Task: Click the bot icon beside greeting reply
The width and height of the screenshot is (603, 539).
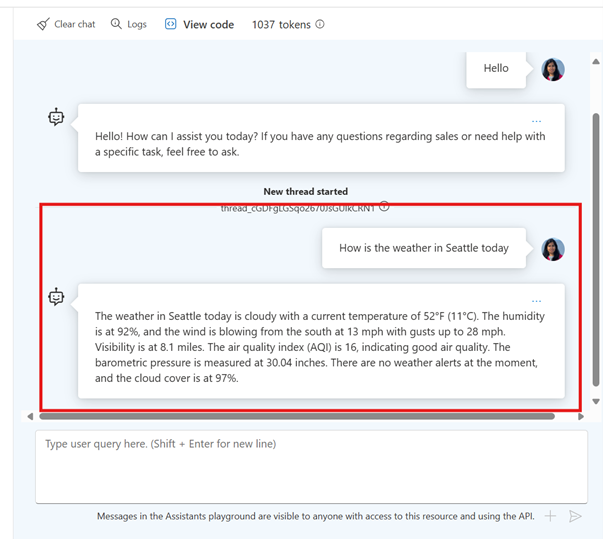Action: click(56, 117)
